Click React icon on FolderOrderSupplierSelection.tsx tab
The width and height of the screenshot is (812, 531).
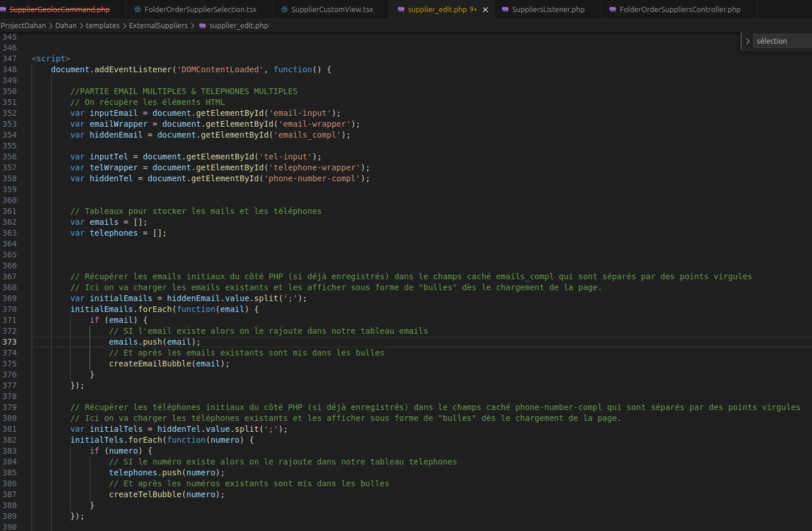(x=137, y=10)
